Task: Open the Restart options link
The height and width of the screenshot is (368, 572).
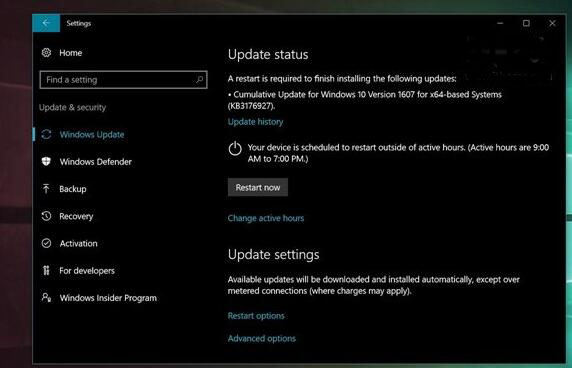Action: click(256, 316)
